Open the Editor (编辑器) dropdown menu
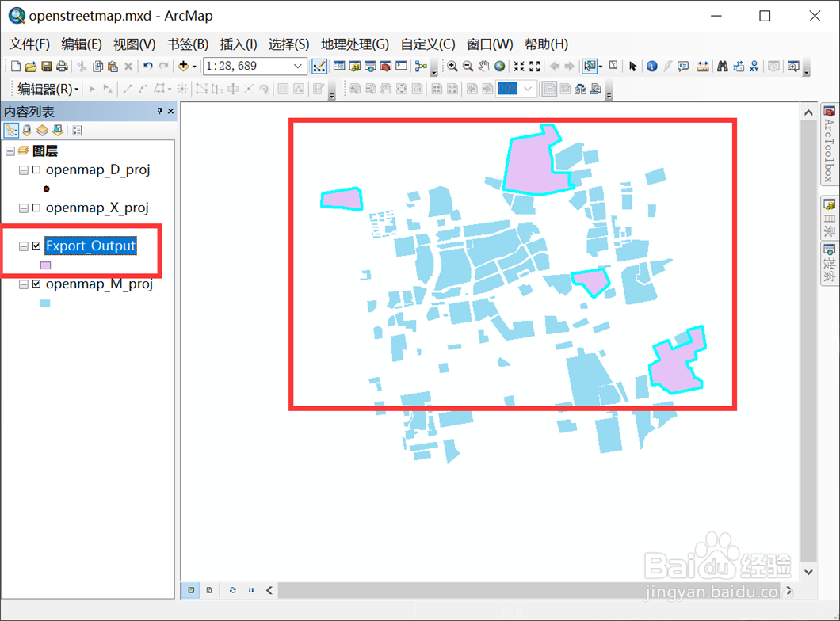 pyautogui.click(x=48, y=89)
